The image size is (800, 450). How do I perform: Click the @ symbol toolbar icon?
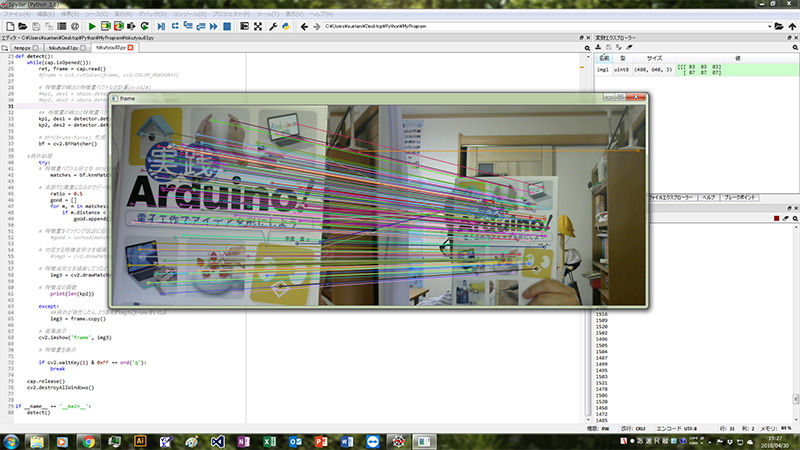(x=75, y=26)
